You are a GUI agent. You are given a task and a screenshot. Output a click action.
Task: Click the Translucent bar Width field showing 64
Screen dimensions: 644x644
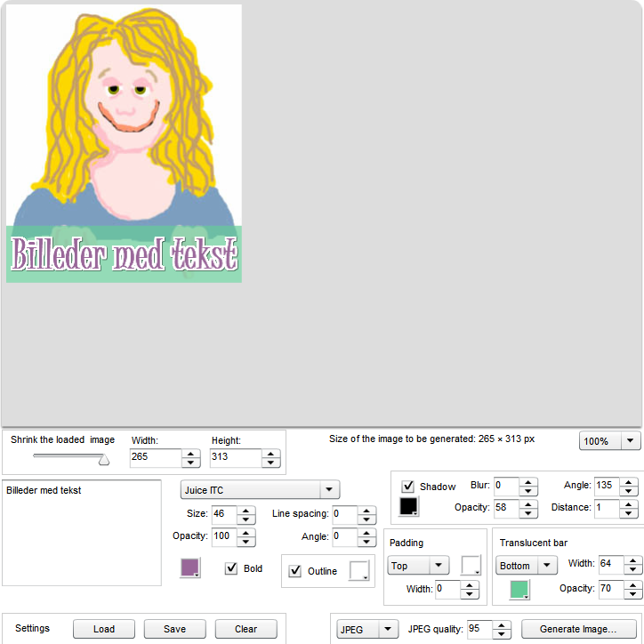(611, 564)
